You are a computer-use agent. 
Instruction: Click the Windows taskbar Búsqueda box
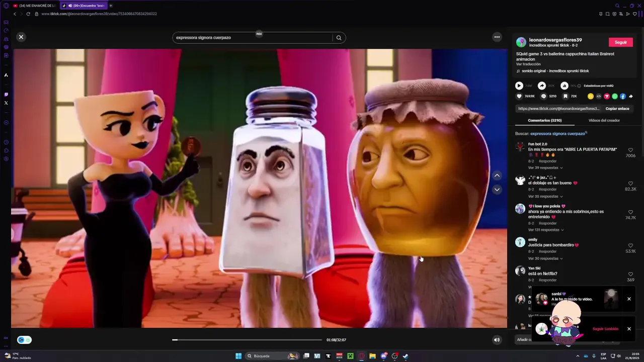click(272, 356)
